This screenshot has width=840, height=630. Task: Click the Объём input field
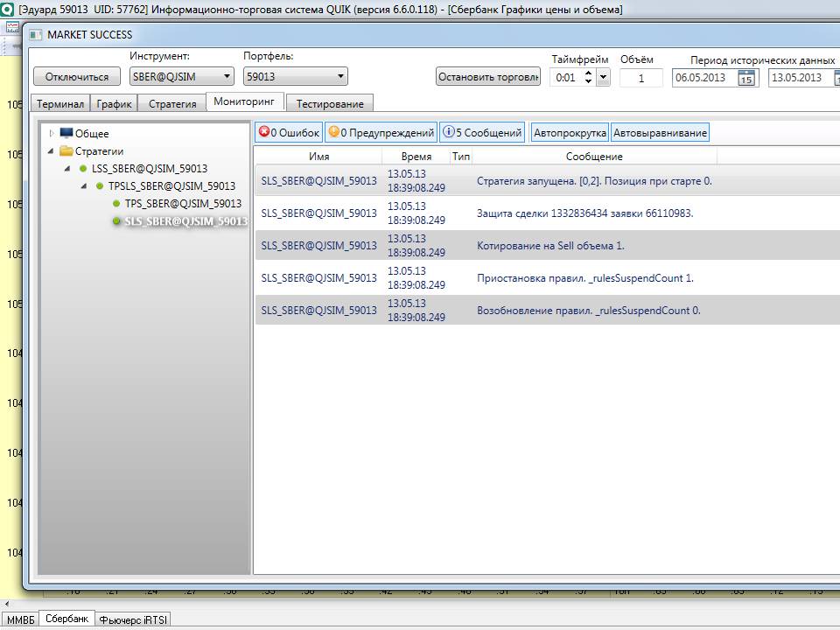click(x=640, y=78)
